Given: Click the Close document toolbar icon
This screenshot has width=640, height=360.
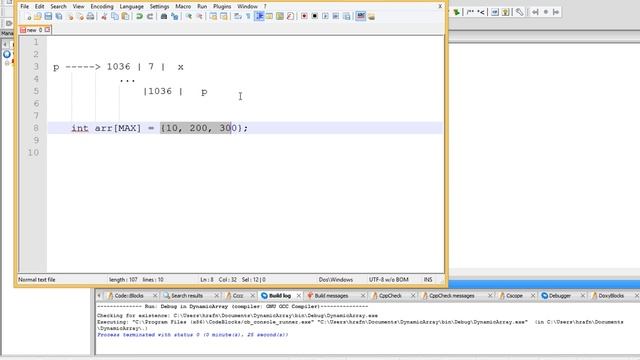Looking at the screenshot, I should click(x=70, y=16).
